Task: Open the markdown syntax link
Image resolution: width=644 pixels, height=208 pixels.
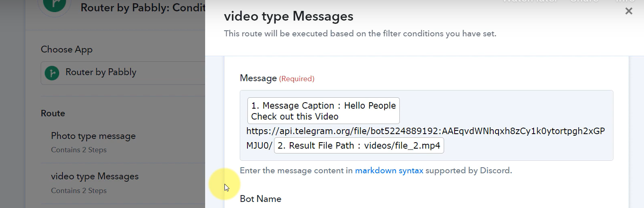Action: [389, 170]
